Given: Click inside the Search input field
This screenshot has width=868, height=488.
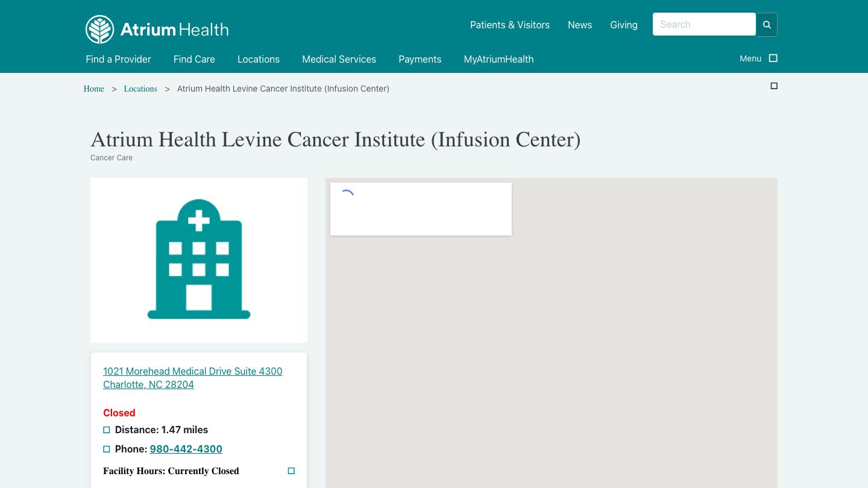Looking at the screenshot, I should tap(704, 24).
